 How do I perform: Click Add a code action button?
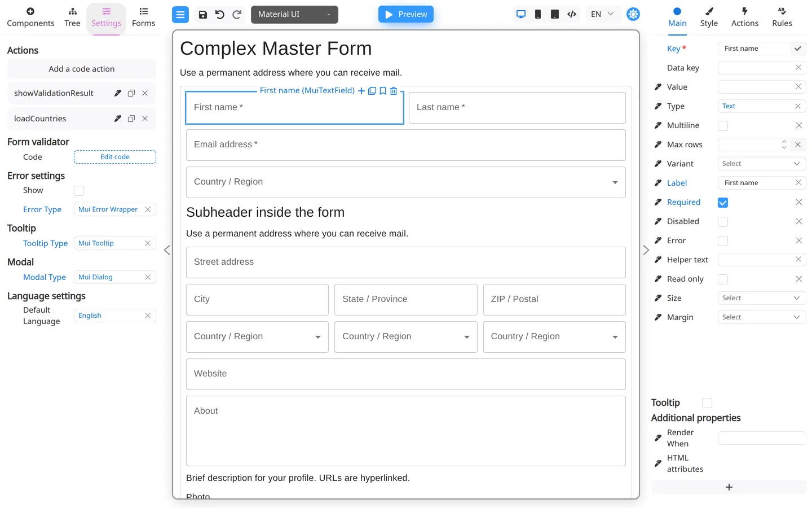(x=82, y=69)
